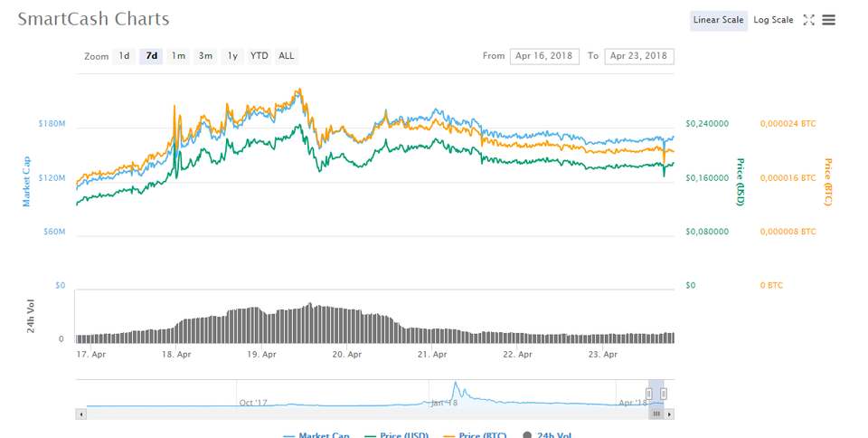This screenshot has height=438, width=868.
Task: Click the 21. Apr date label
Action: point(432,355)
